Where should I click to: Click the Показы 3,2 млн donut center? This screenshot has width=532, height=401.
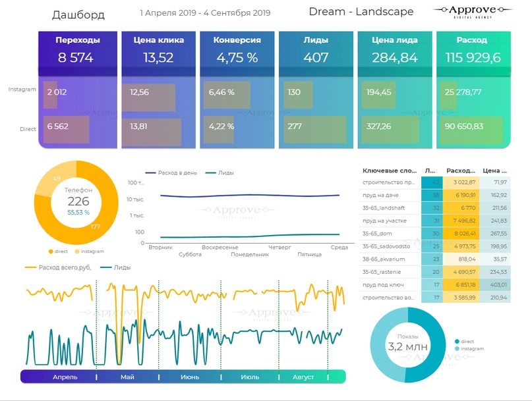click(408, 344)
